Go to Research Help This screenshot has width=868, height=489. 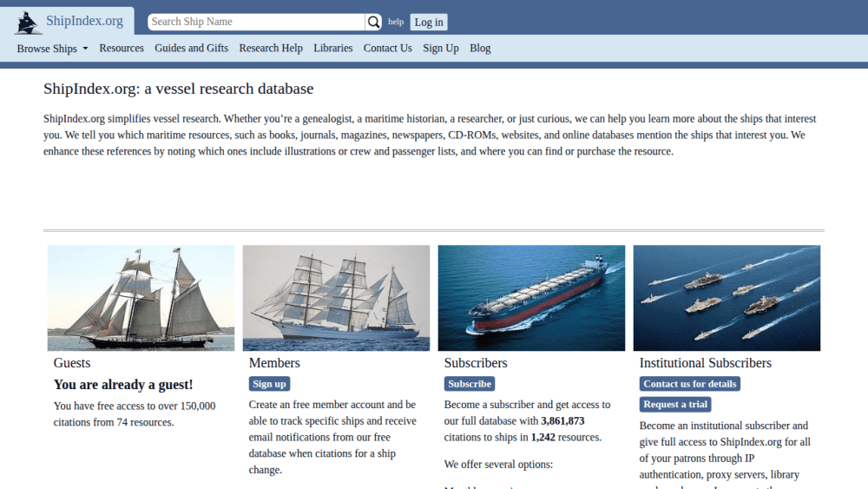point(271,48)
